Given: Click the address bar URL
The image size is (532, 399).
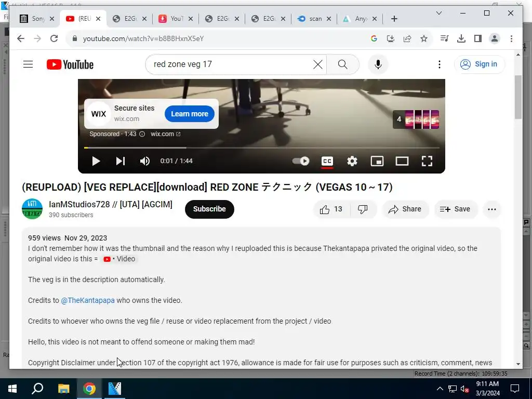Looking at the screenshot, I should pos(143,38).
